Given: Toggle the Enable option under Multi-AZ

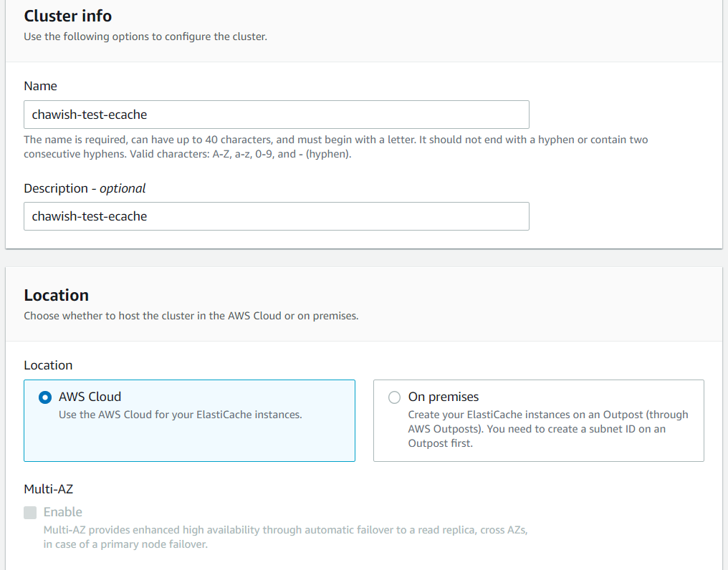Looking at the screenshot, I should pos(30,512).
